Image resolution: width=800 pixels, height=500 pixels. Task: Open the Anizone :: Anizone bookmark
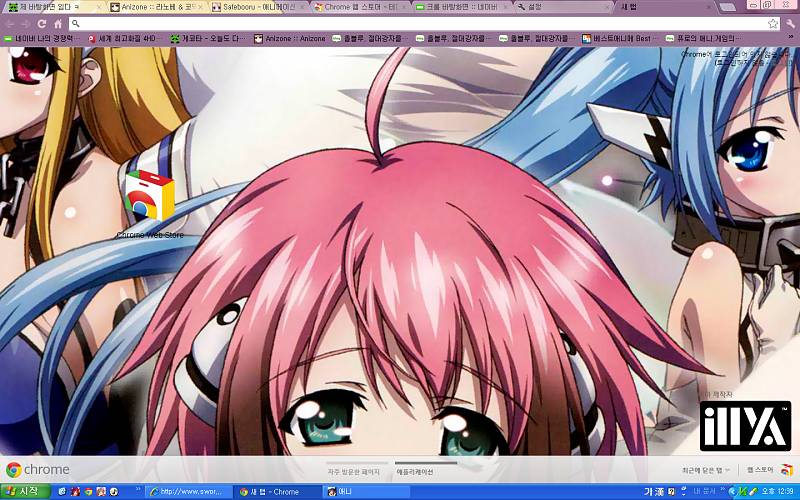point(289,39)
